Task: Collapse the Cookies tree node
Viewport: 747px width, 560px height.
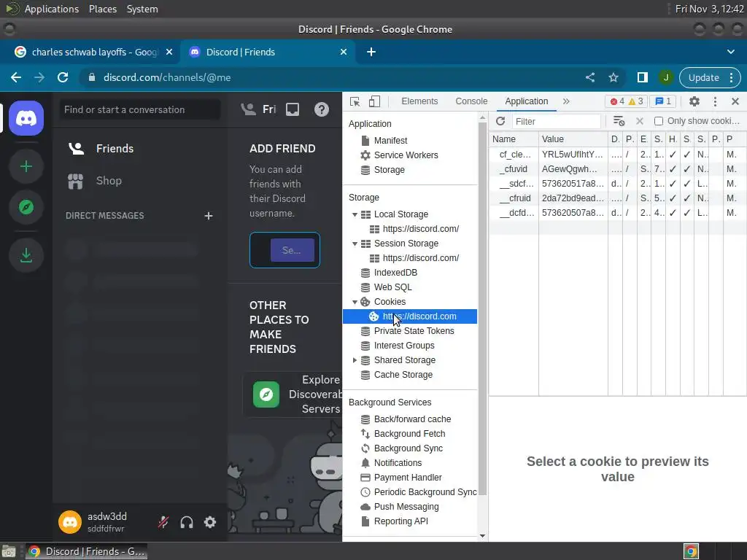Action: point(355,302)
